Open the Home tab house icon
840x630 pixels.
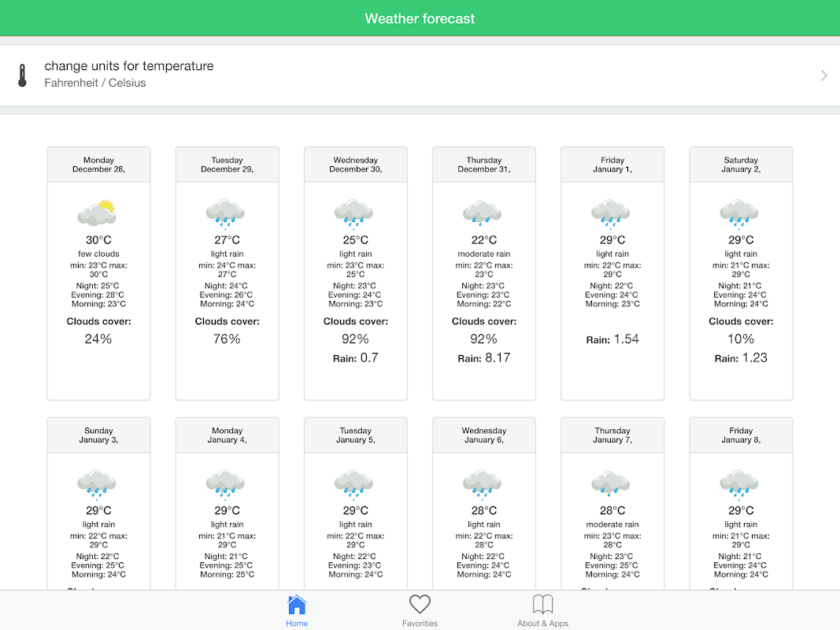point(297,605)
